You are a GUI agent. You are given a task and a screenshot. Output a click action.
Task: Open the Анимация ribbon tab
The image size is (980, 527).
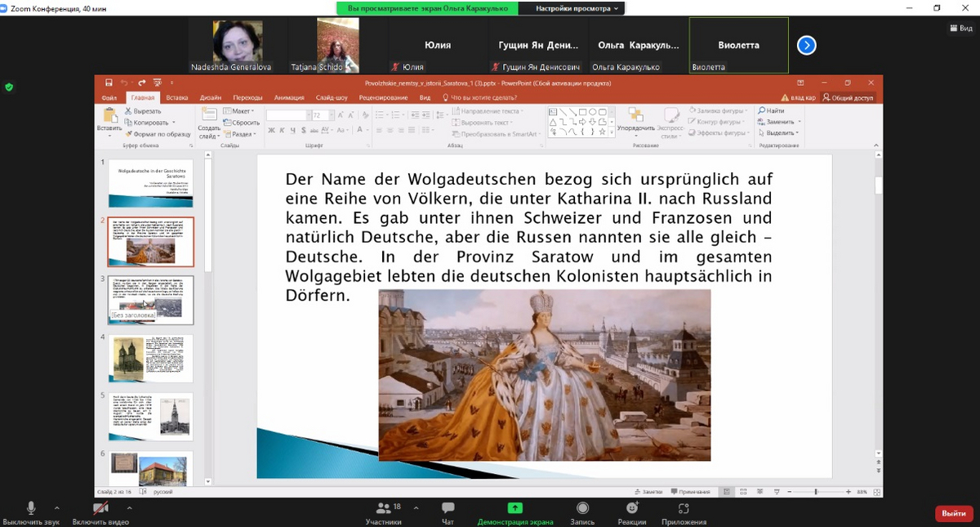point(289,98)
